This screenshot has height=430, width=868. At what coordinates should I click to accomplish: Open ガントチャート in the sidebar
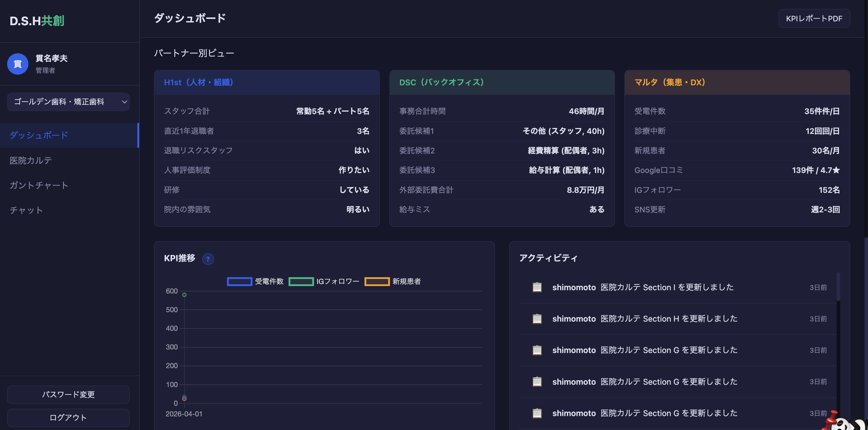pyautogui.click(x=69, y=185)
